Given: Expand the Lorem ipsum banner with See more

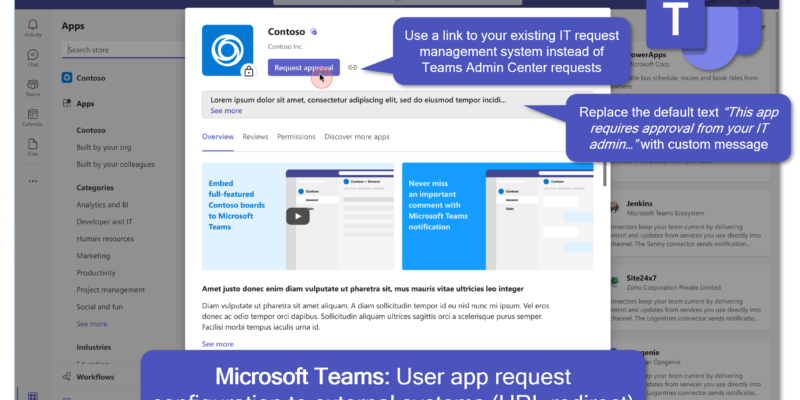Looking at the screenshot, I should 226,111.
